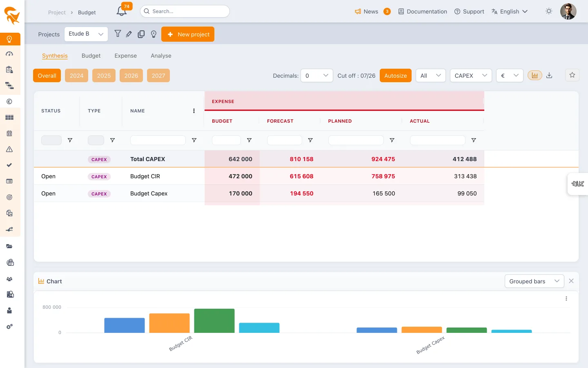Screen dimensions: 588x368
Task: Click the Name column filter input
Action: (158, 140)
